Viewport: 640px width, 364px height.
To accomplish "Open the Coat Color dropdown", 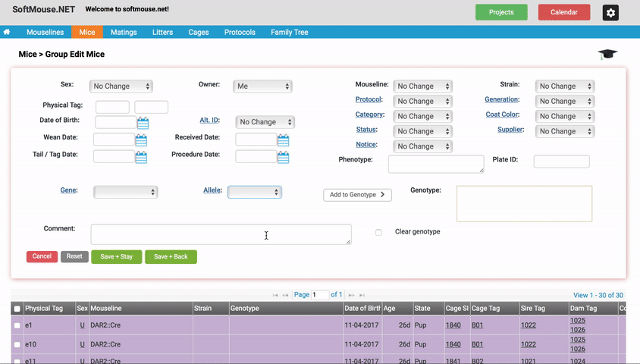I will coord(564,116).
